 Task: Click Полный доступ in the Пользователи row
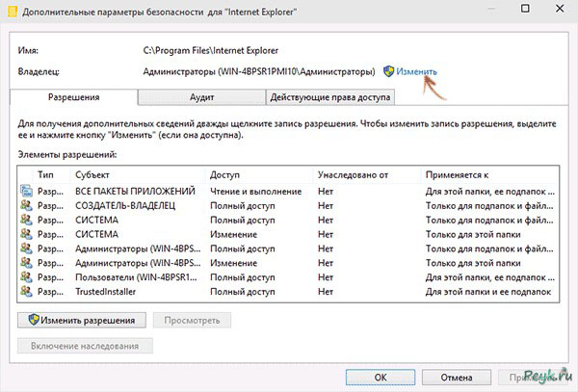[x=243, y=277]
